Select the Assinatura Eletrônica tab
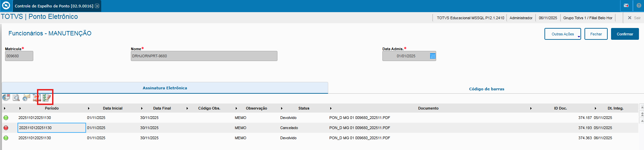Screen dimensions: 644x150 (165, 88)
